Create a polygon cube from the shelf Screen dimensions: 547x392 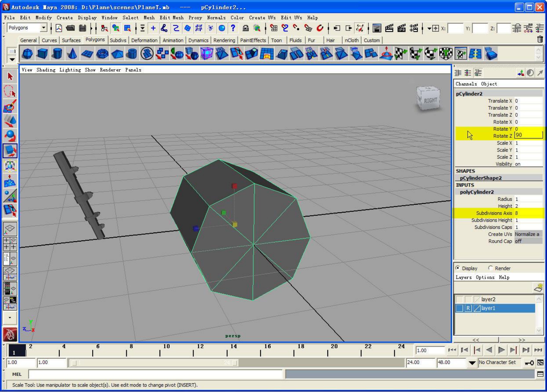[x=42, y=53]
